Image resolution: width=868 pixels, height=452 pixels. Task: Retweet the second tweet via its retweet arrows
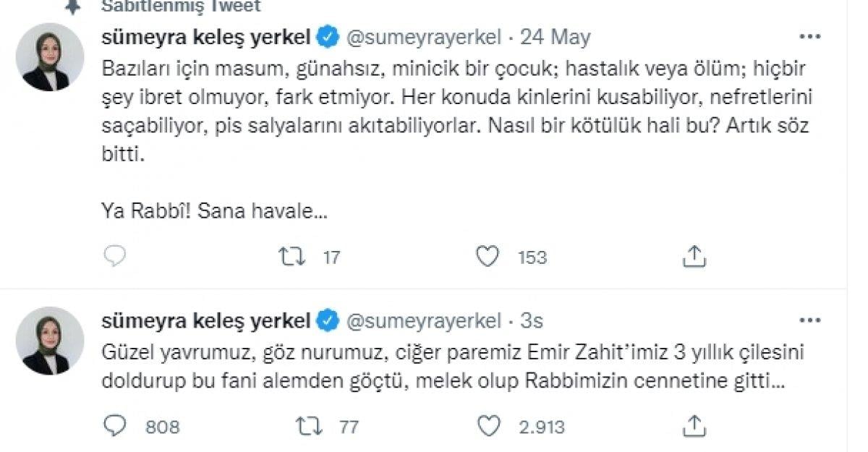tap(310, 426)
